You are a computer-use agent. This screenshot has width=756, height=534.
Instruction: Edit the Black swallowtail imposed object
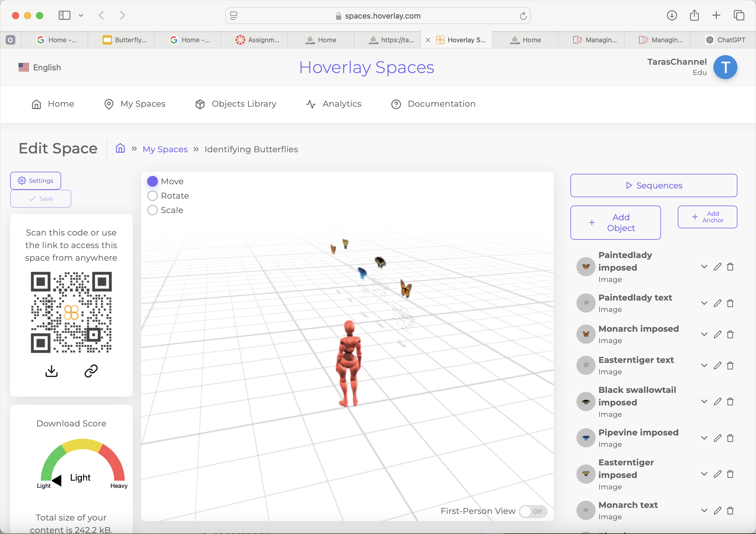pyautogui.click(x=717, y=402)
